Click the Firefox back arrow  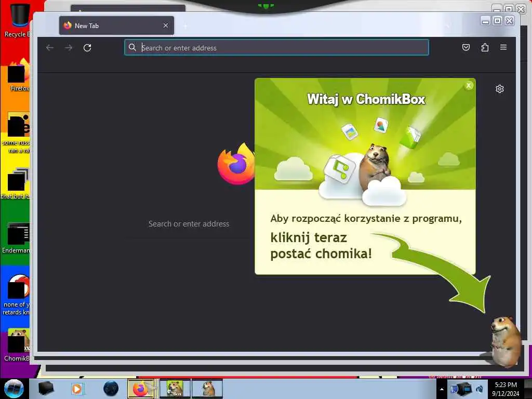(x=50, y=48)
